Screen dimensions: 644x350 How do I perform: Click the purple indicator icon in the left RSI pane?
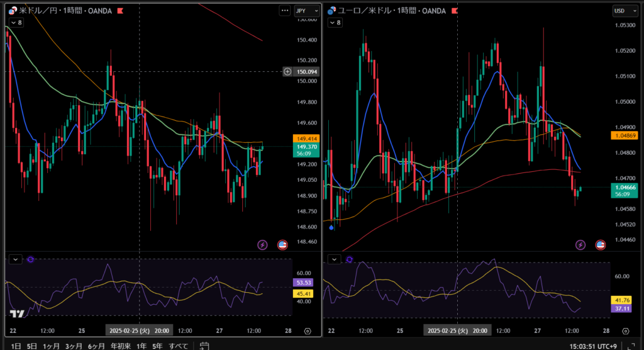(31, 259)
